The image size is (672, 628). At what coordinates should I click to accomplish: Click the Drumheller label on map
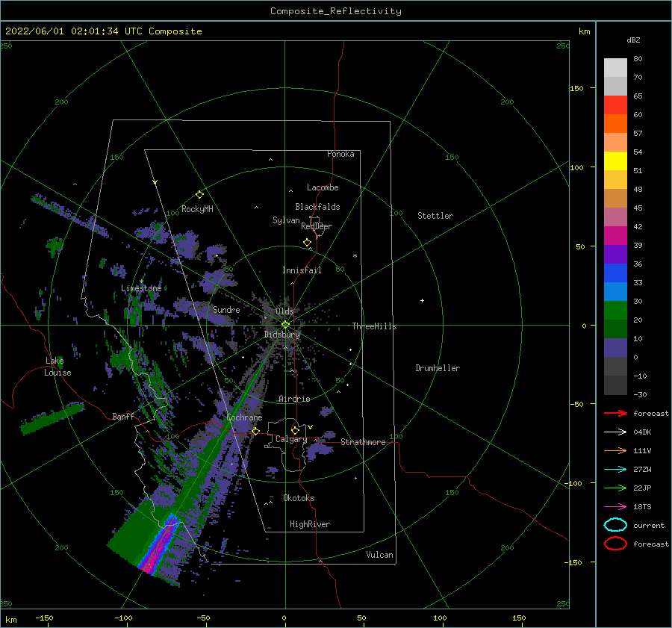[438, 368]
